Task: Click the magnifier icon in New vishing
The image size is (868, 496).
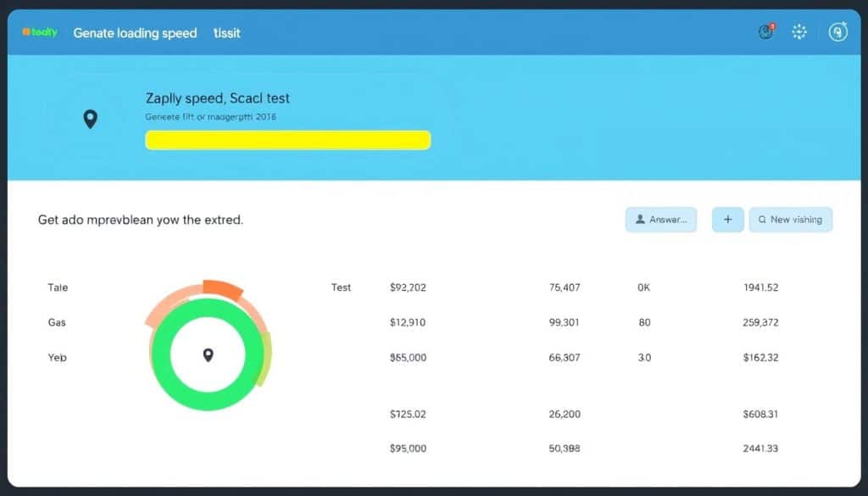Action: coord(762,220)
